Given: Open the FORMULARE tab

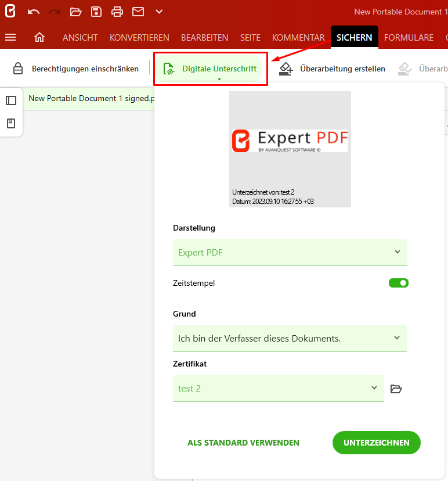Looking at the screenshot, I should pos(409,37).
